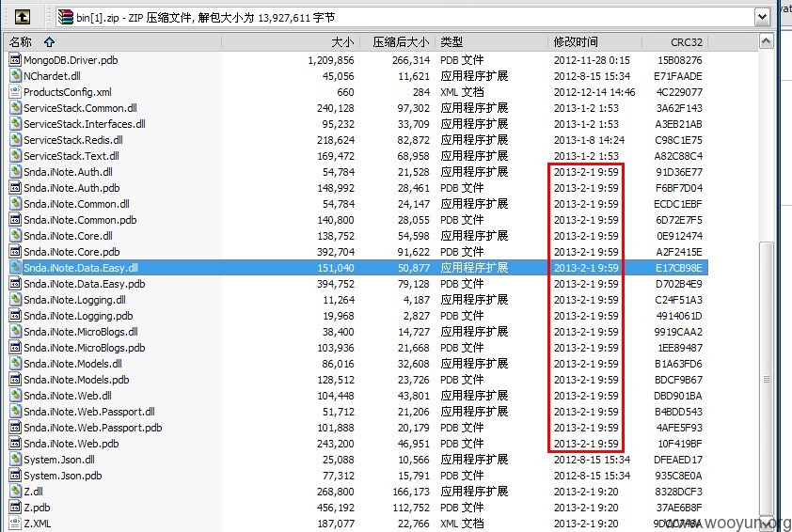Click the vertical scrollbar thumb

coord(767,379)
